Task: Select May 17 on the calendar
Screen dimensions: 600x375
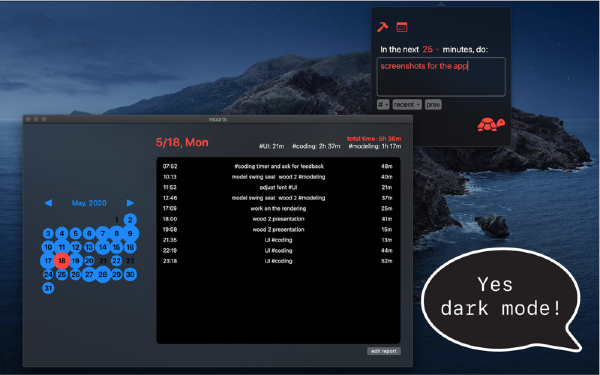Action: click(x=48, y=261)
